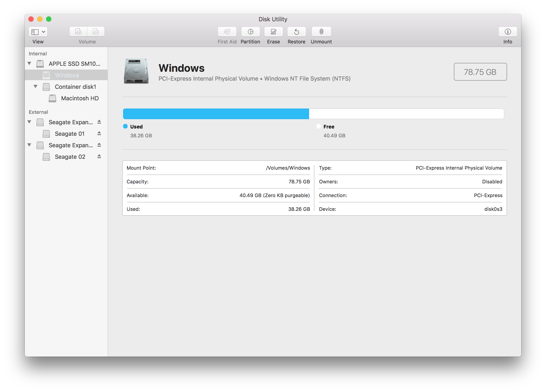Click the 78.75 GB capacity box
The width and height of the screenshot is (546, 392).
pyautogui.click(x=480, y=72)
